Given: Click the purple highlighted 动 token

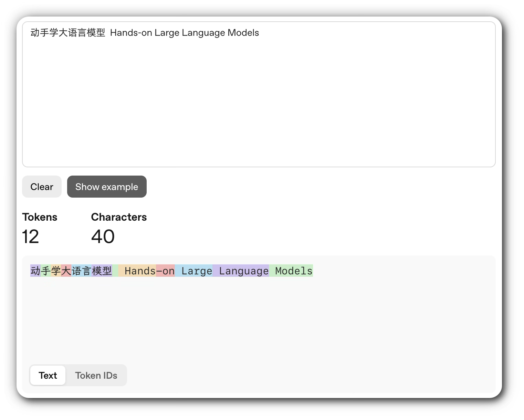Looking at the screenshot, I should point(35,271).
